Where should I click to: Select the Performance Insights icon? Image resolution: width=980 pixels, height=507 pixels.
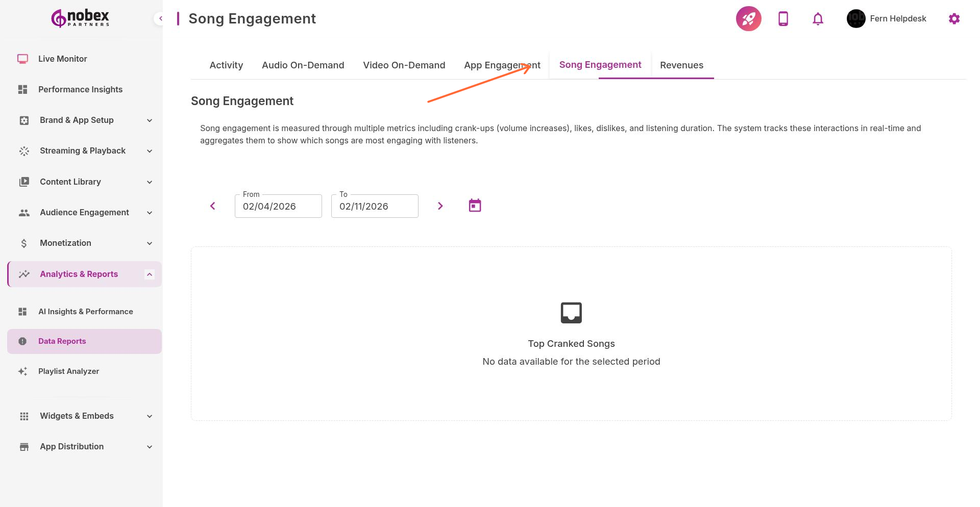(x=23, y=89)
